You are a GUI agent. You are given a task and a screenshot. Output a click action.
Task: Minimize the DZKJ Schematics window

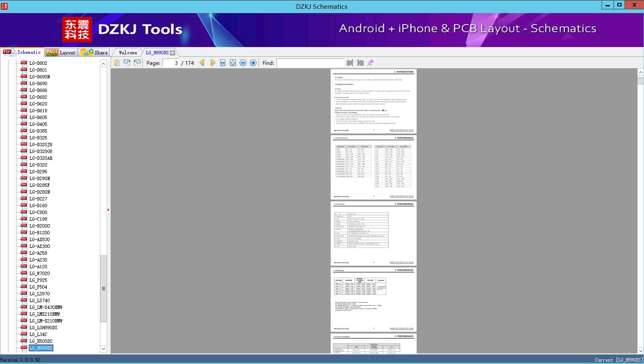click(x=608, y=5)
